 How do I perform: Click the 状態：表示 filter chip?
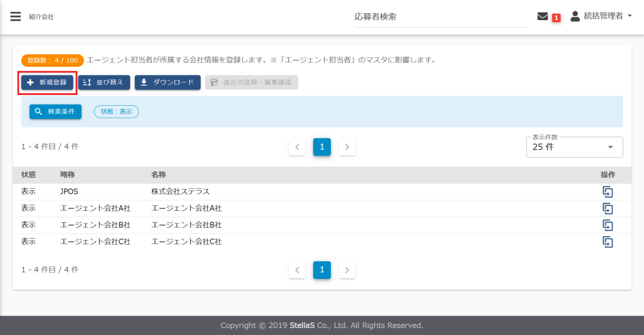116,111
